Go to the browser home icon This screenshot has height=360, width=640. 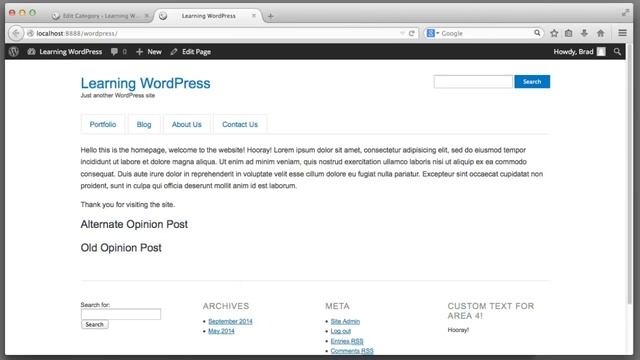(x=600, y=33)
